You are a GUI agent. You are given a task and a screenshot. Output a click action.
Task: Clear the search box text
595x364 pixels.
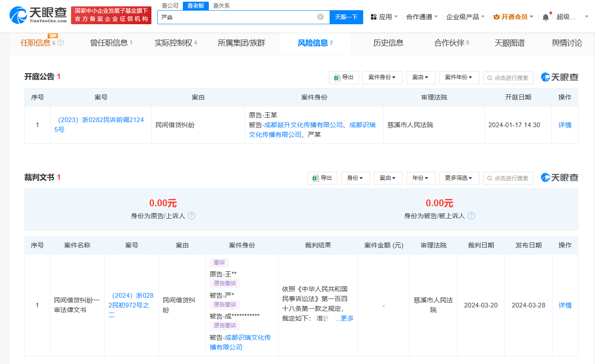click(320, 17)
